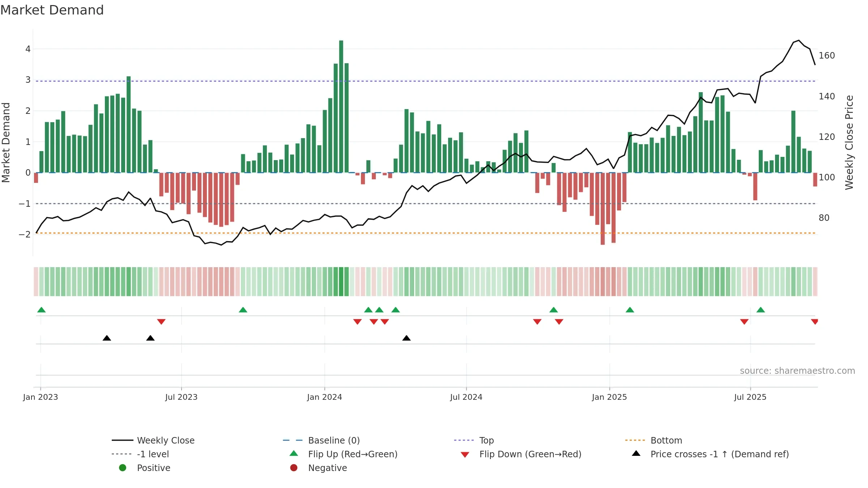This screenshot has width=868, height=488.
Task: Click the first green Flip Up triangle at Jan 2023
Action: click(x=42, y=310)
